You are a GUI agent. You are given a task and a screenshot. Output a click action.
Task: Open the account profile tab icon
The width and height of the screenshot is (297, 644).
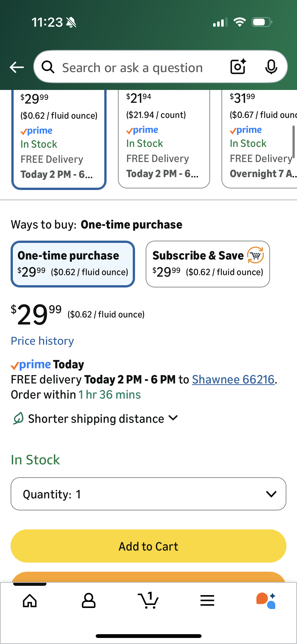(89, 601)
